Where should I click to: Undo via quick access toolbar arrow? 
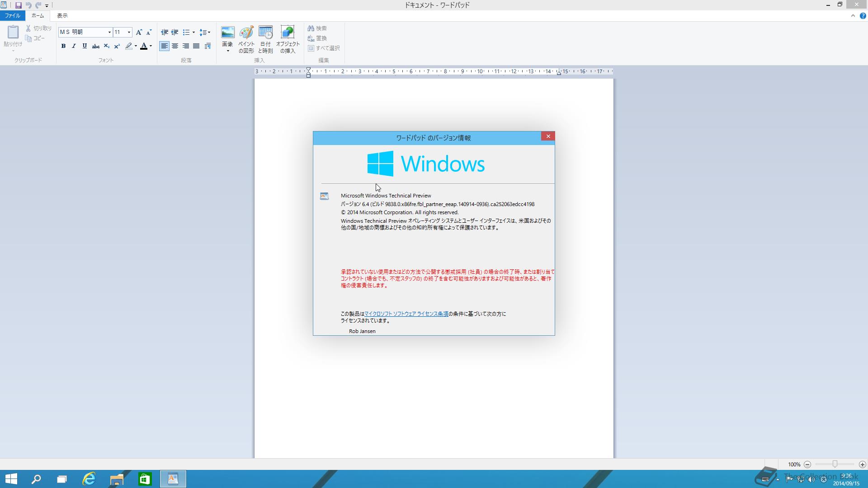click(28, 5)
